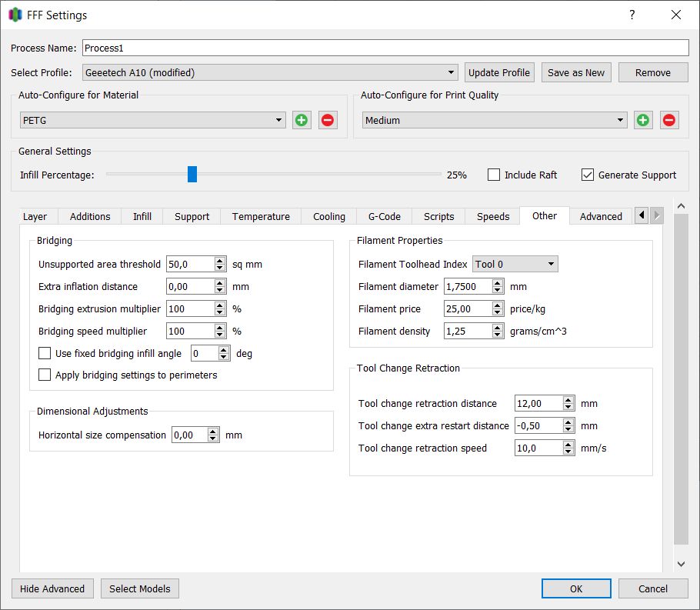Click the Bridging extrusion multiplier value field
This screenshot has width=700, height=610.
tap(191, 308)
